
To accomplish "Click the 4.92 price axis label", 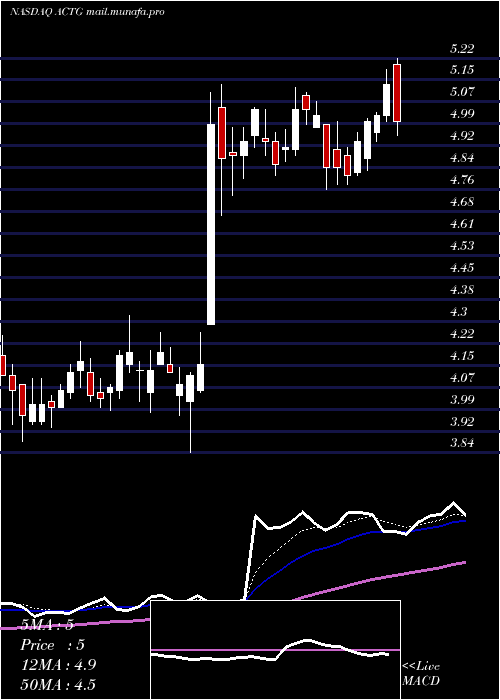I will [x=462, y=136].
